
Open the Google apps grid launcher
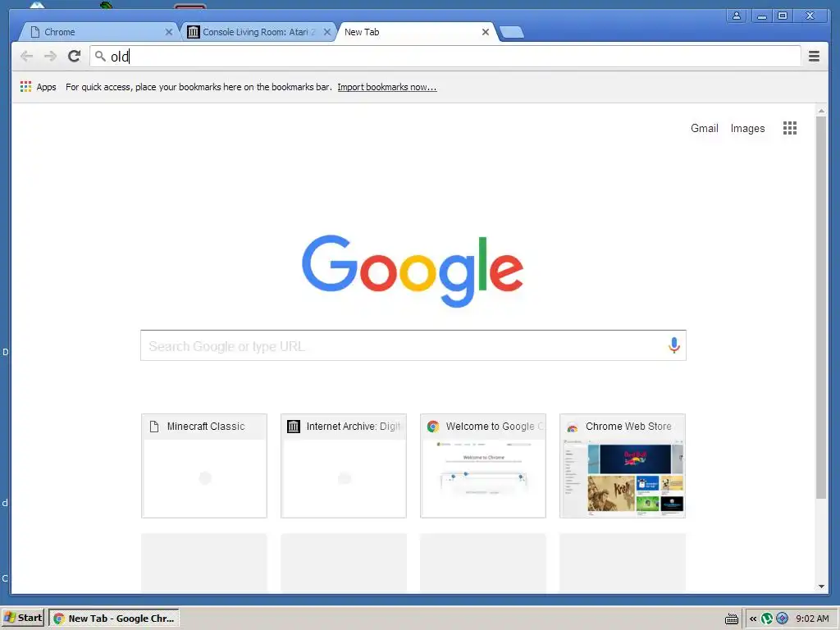click(x=790, y=128)
